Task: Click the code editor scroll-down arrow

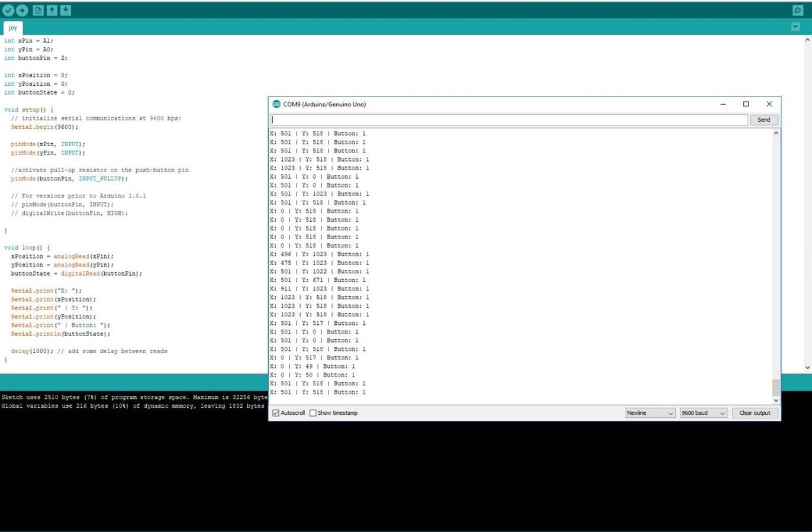Action: click(x=807, y=367)
